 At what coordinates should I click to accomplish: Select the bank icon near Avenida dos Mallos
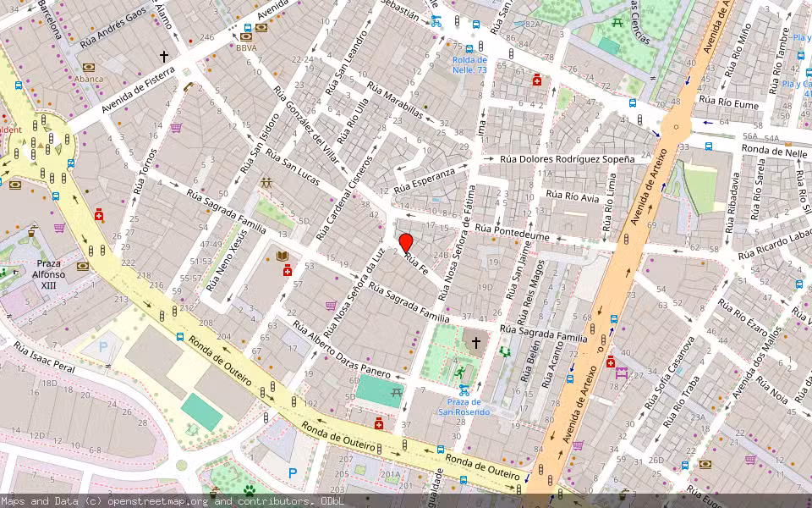[x=705, y=464]
